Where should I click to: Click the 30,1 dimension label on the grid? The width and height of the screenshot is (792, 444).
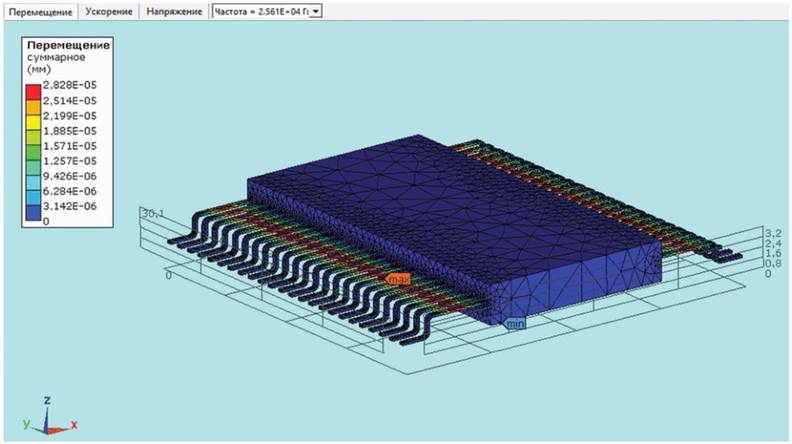[x=152, y=212]
